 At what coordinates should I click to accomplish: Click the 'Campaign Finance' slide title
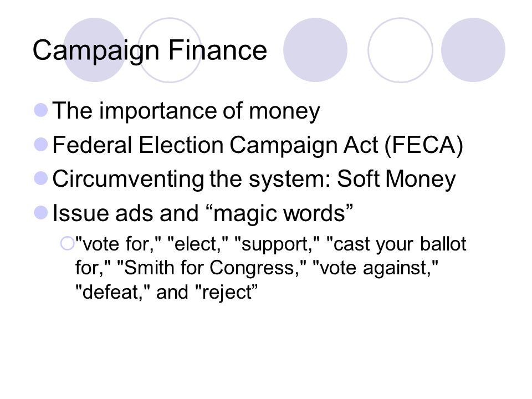pyautogui.click(x=150, y=50)
